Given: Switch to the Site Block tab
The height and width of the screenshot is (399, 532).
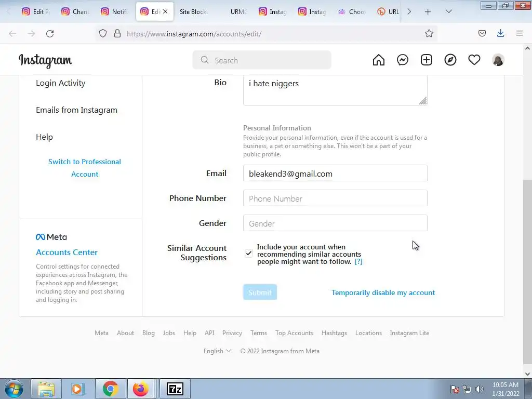Looking at the screenshot, I should 193,12.
